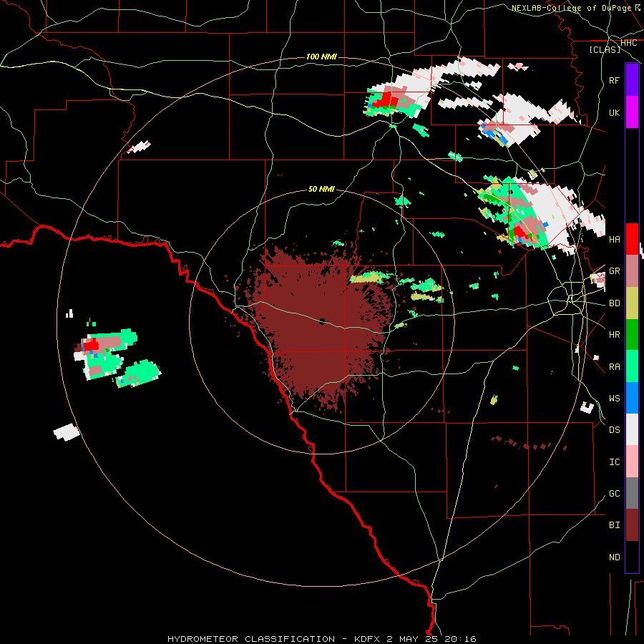644x644 pixels.
Task: Click the purple RF legend color swatch
Action: pos(632,80)
